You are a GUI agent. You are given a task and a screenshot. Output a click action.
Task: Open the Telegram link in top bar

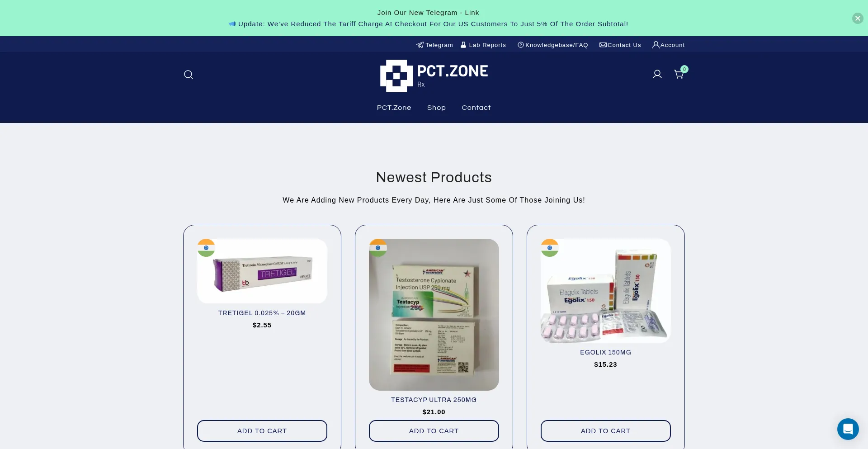(434, 45)
